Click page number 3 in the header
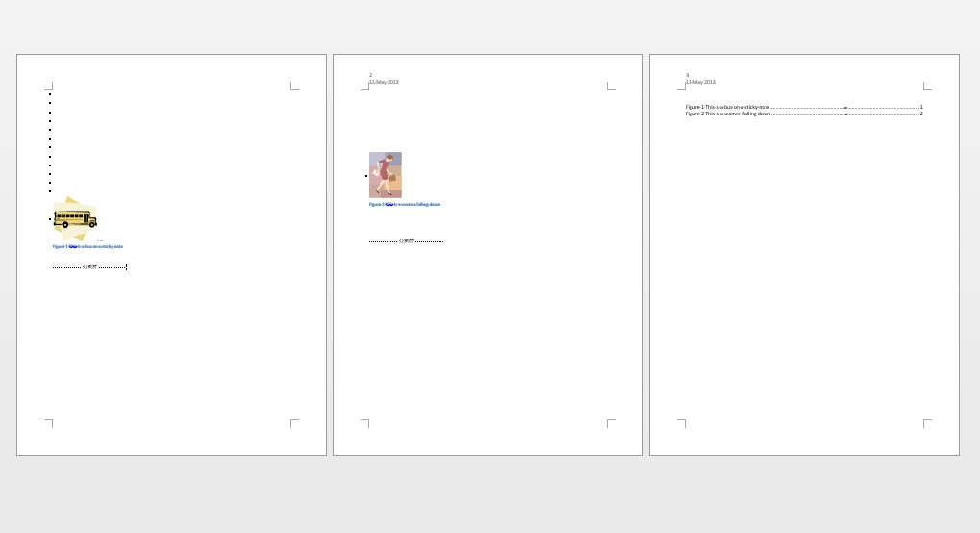Viewport: 980px width, 533px height. pyautogui.click(x=687, y=75)
